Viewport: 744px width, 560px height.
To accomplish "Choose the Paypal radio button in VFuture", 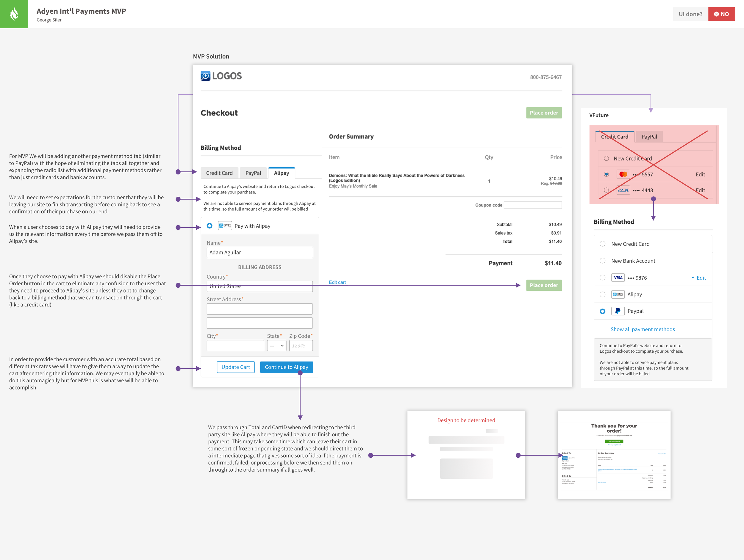I will pos(602,311).
